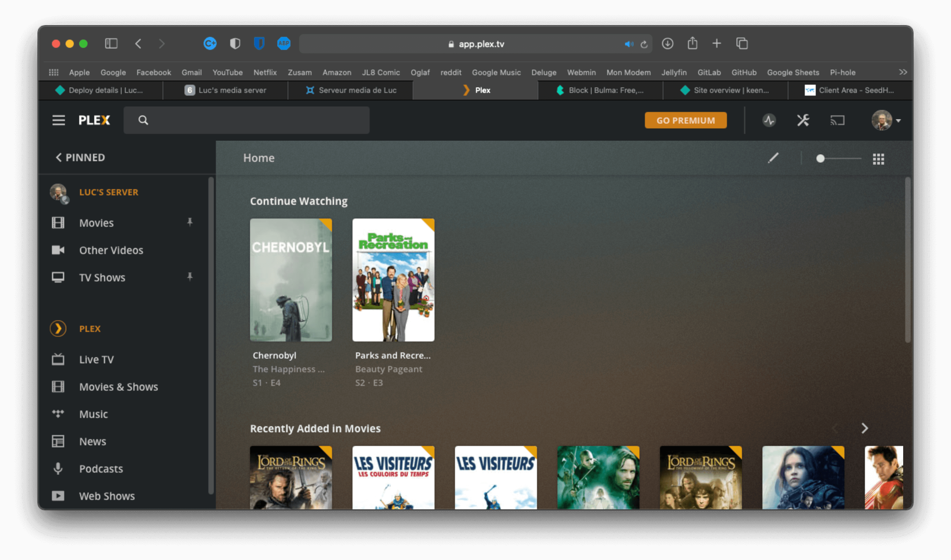Open the hamburger menu next to Plex logo

click(x=58, y=121)
